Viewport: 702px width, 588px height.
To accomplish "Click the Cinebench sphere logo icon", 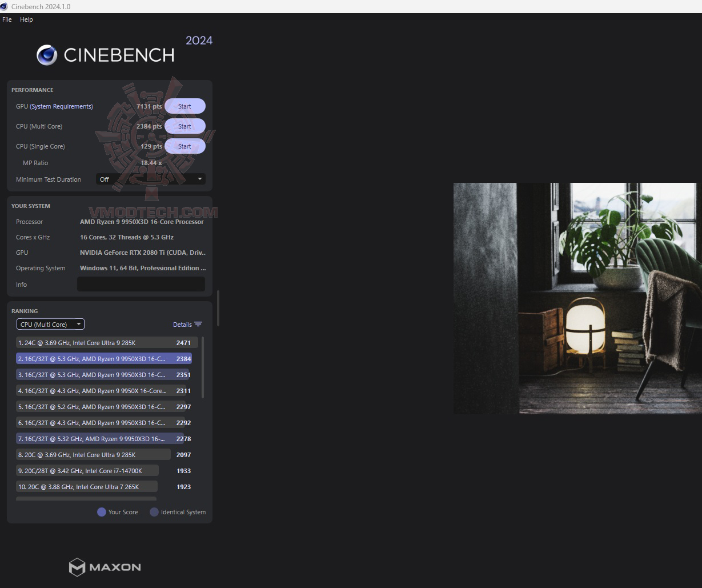I will tap(47, 55).
